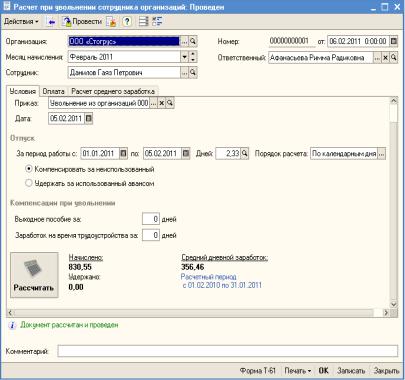
Task: Click average daily earnings value 356,46
Action: pyautogui.click(x=193, y=267)
